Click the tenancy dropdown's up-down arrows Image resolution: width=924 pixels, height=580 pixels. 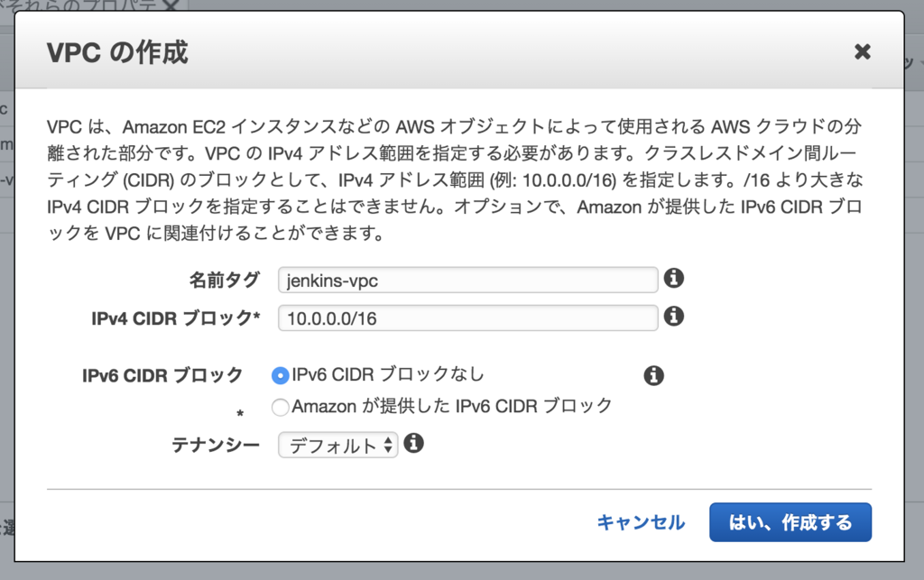coord(388,446)
